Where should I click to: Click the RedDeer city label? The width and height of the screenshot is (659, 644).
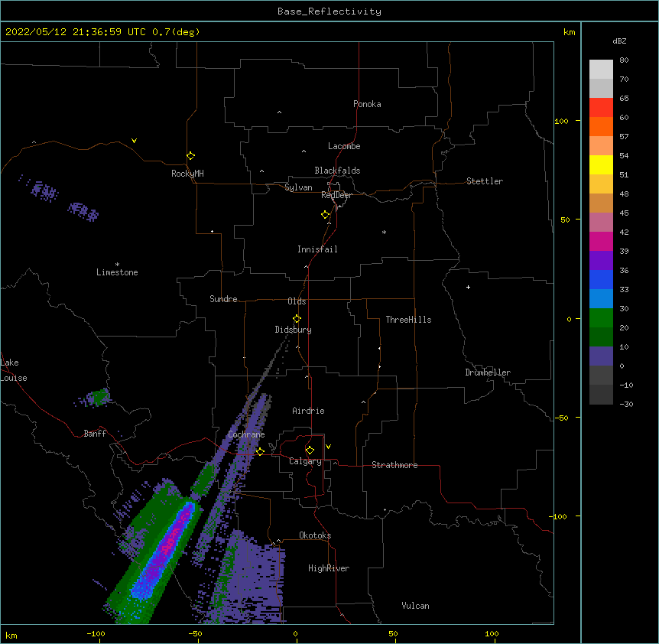coord(336,195)
